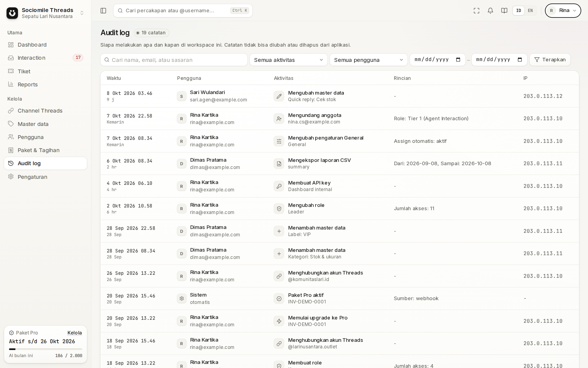Open Master data section
The height and width of the screenshot is (368, 588).
click(45, 124)
